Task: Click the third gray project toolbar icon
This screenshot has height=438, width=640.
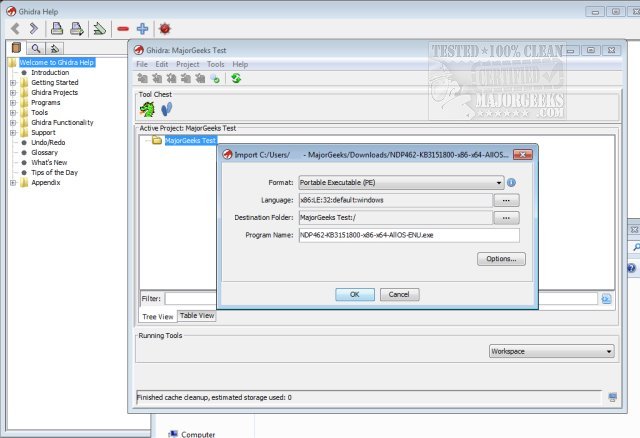Action: tap(171, 78)
